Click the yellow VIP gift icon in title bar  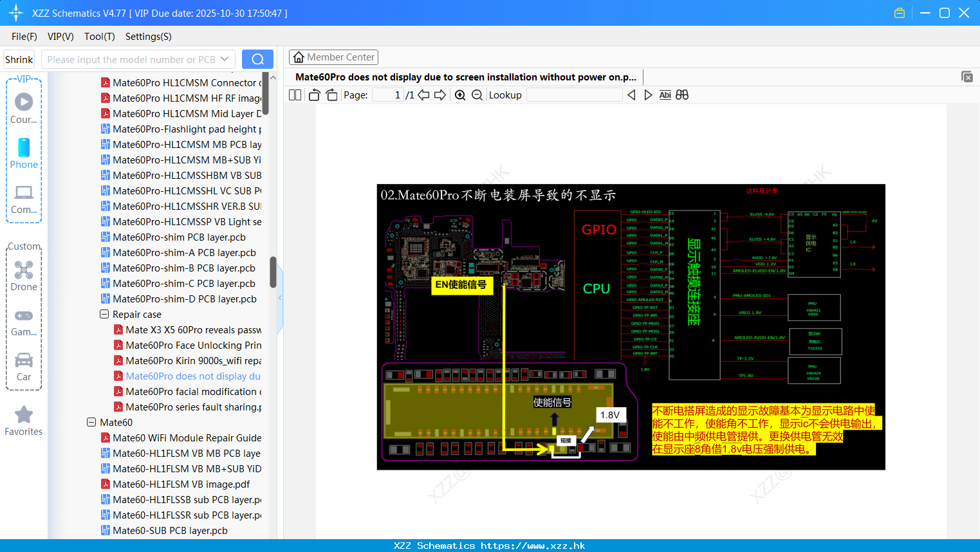point(900,13)
